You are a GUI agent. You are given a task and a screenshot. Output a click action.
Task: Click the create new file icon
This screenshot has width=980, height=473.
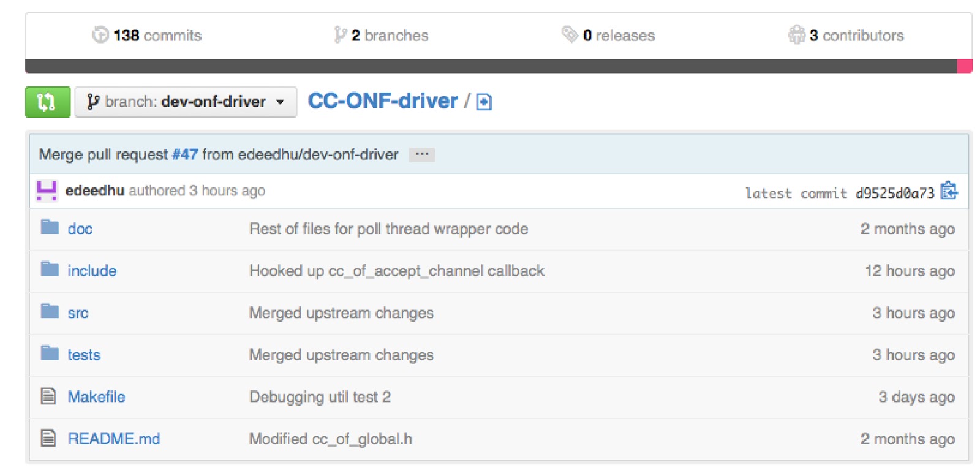coord(484,102)
